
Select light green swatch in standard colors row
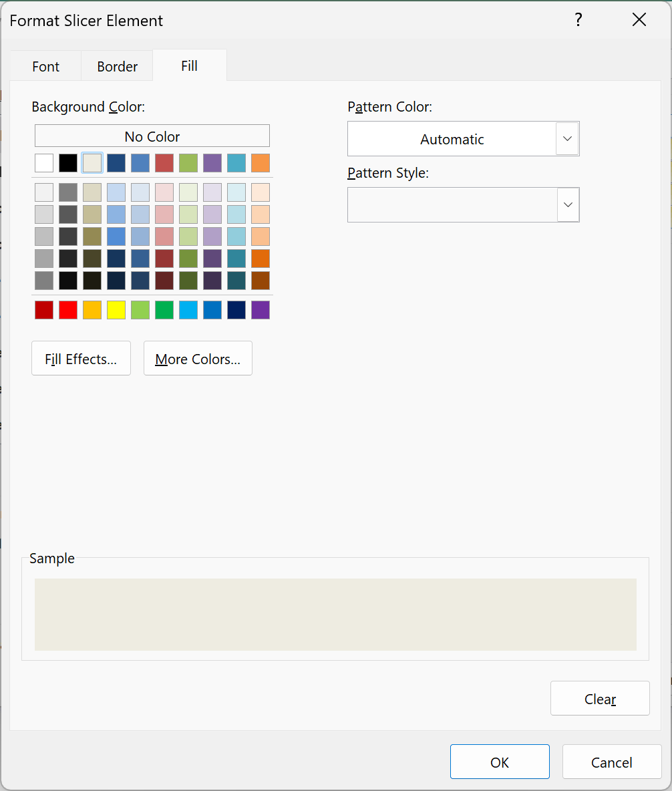[140, 310]
